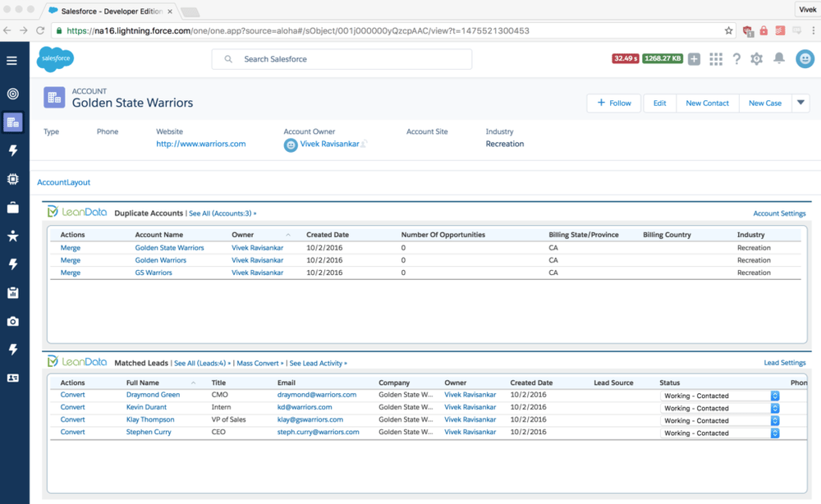Bookmark this page with the star icon
The image size is (821, 504).
pyautogui.click(x=728, y=31)
